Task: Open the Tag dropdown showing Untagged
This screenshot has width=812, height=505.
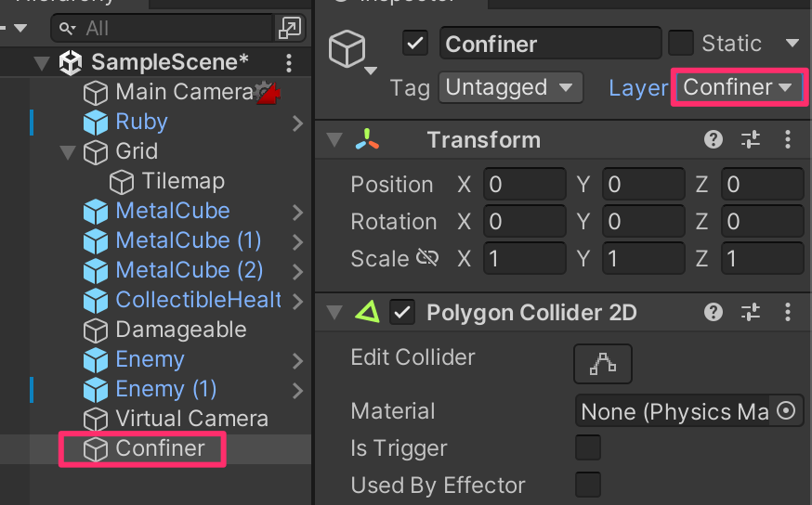Action: tap(509, 88)
